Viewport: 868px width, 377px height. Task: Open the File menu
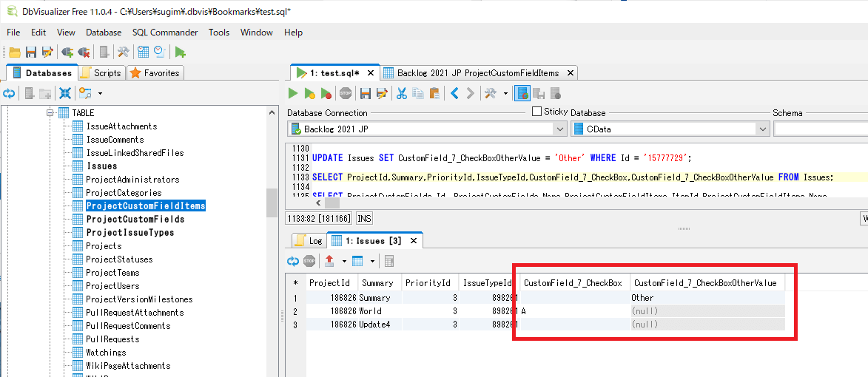click(x=13, y=32)
